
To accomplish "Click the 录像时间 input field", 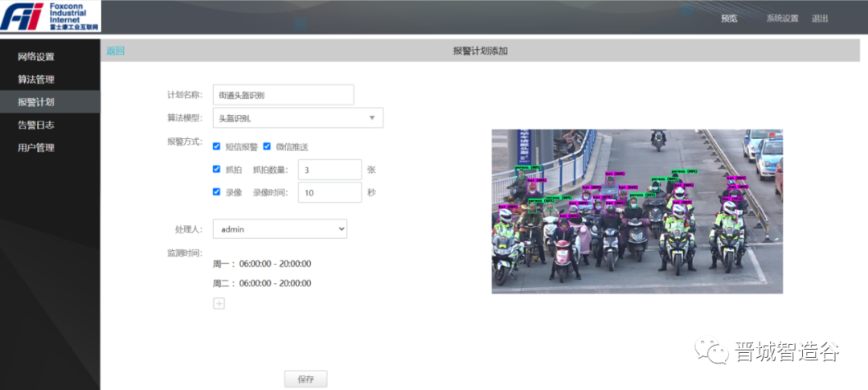I will coord(330,193).
